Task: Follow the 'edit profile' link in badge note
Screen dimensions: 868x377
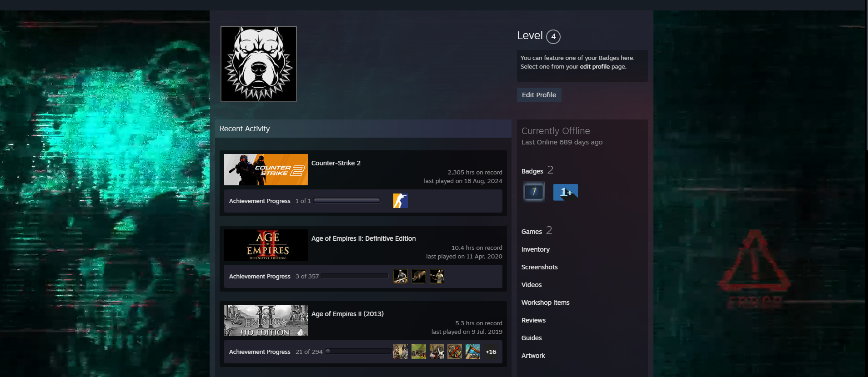Action: [x=595, y=66]
